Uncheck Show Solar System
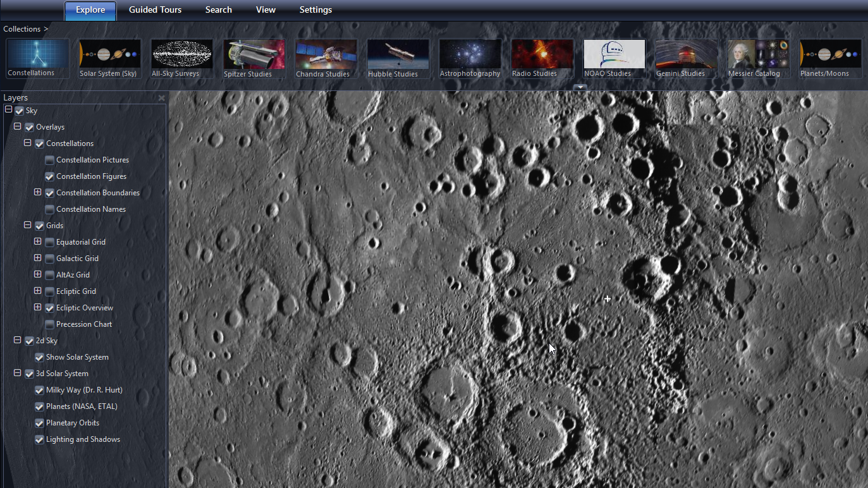Image resolution: width=868 pixels, height=488 pixels. pos(39,357)
